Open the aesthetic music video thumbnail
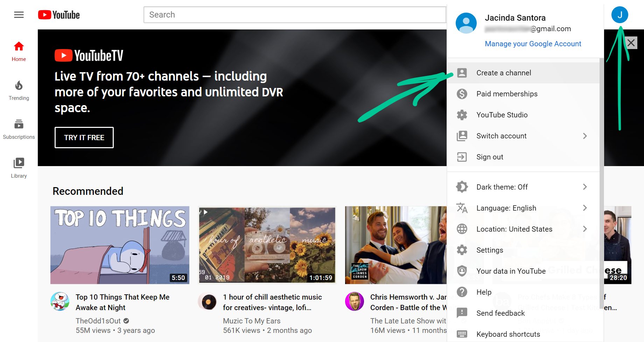This screenshot has width=644, height=342. (267, 245)
